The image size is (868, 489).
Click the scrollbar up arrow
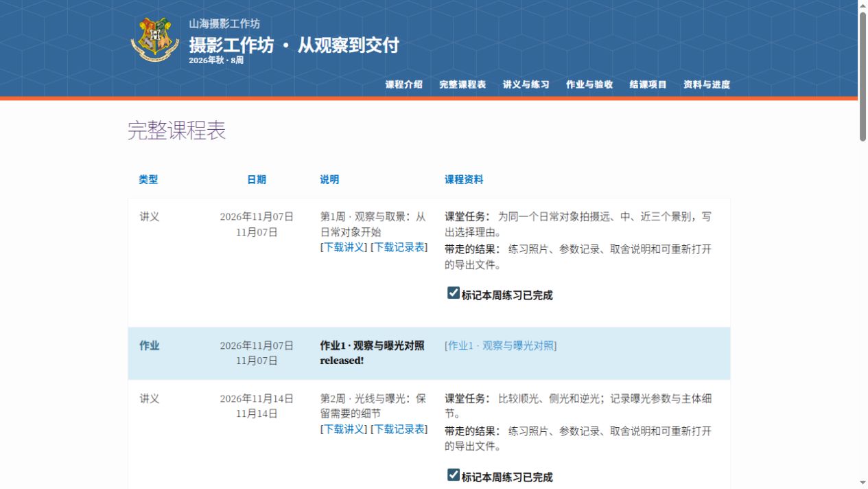point(863,5)
